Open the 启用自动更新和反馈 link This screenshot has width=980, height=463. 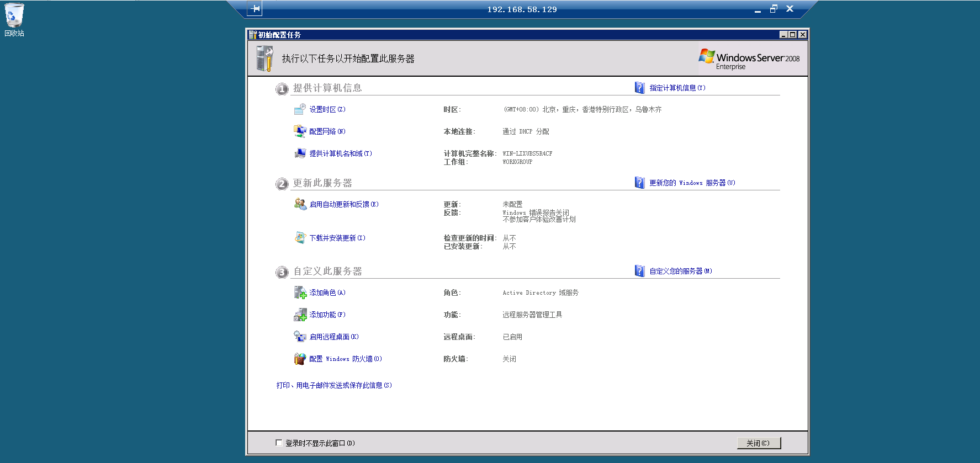coord(343,204)
